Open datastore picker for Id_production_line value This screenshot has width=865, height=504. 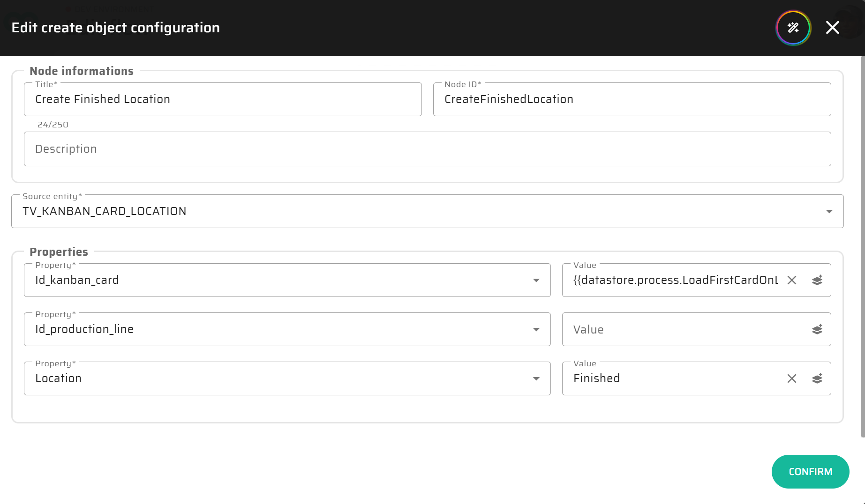817,329
